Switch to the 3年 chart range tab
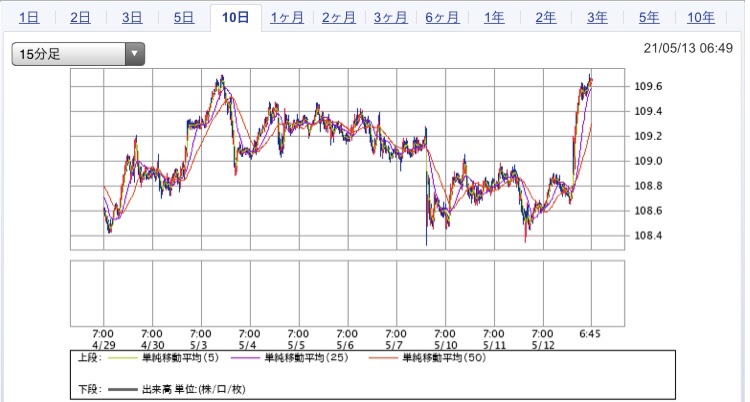This screenshot has height=402, width=750. [597, 18]
